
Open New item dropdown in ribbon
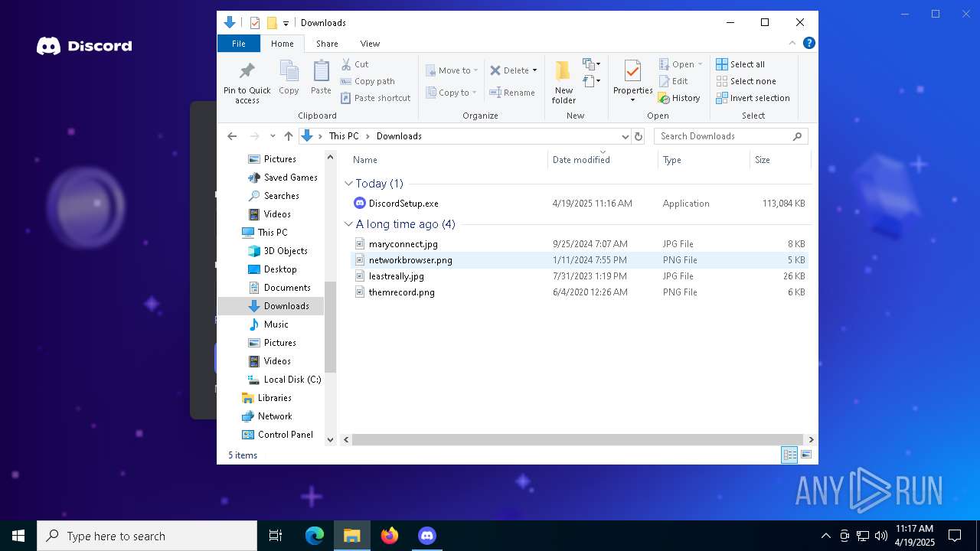click(592, 64)
